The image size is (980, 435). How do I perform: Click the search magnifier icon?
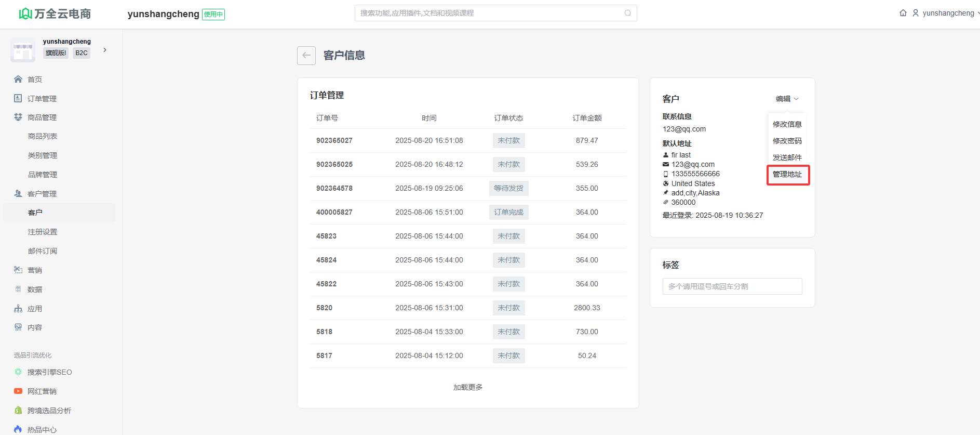627,13
